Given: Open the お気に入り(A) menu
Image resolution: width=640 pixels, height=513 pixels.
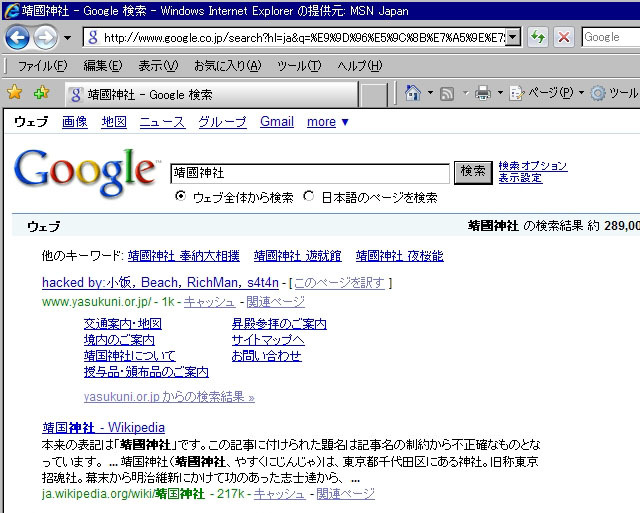Looking at the screenshot, I should click(227, 66).
